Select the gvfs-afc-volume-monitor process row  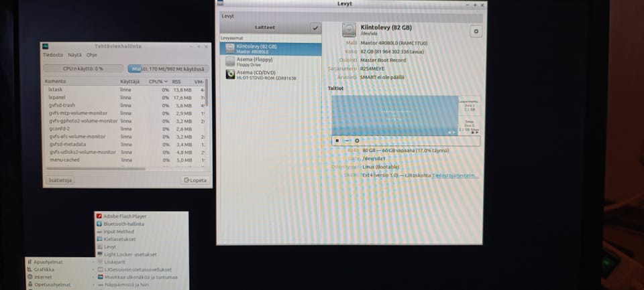124,137
